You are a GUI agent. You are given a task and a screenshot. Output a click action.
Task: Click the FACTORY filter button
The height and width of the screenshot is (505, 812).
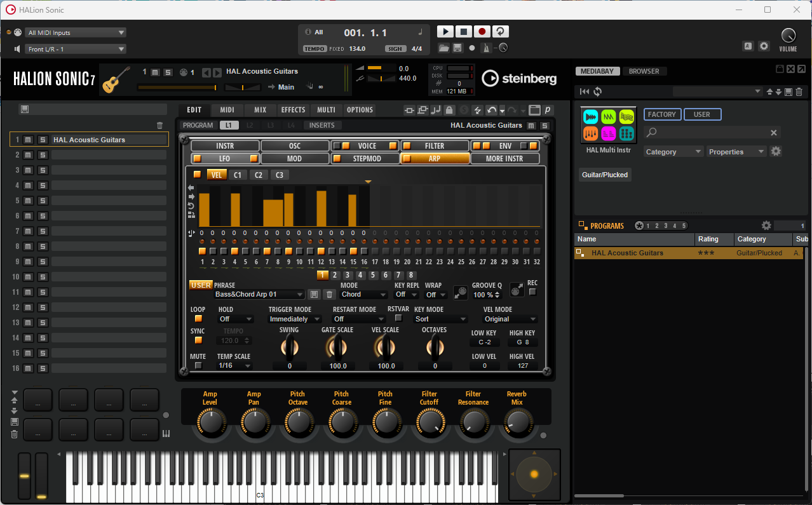pos(662,114)
